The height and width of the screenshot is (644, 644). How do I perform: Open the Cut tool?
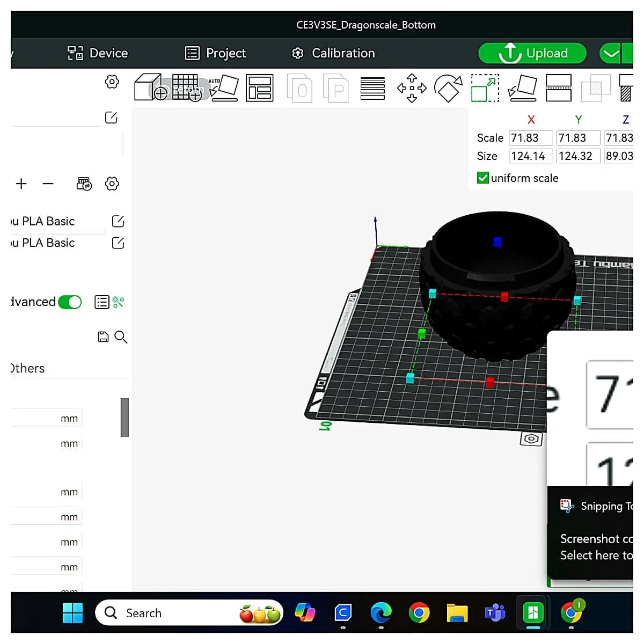(559, 88)
